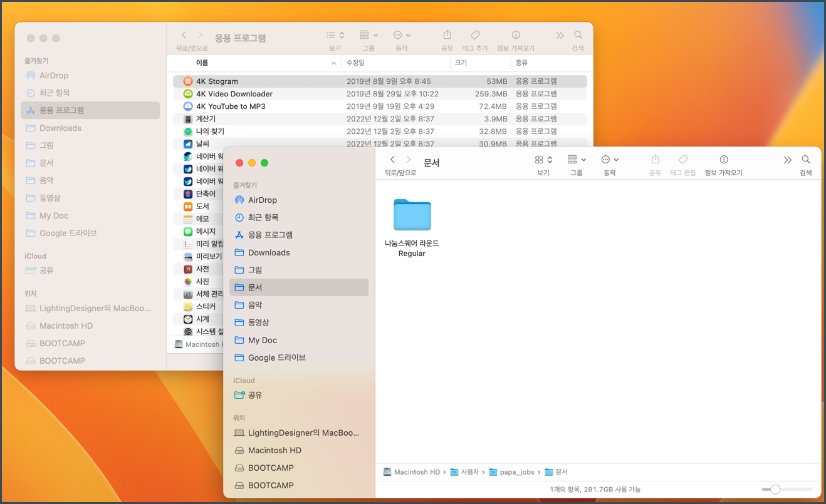Sort by 수정일 column header
The height and width of the screenshot is (504, 826).
(x=396, y=63)
